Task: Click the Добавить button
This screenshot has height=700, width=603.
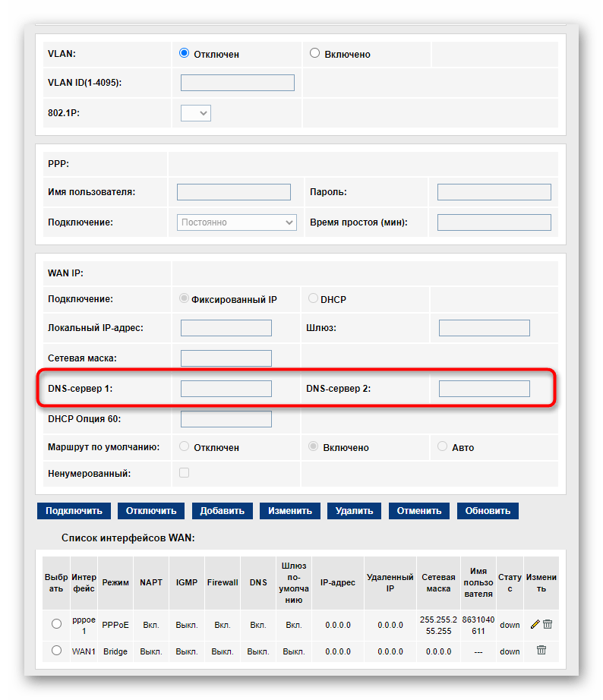Action: (222, 511)
